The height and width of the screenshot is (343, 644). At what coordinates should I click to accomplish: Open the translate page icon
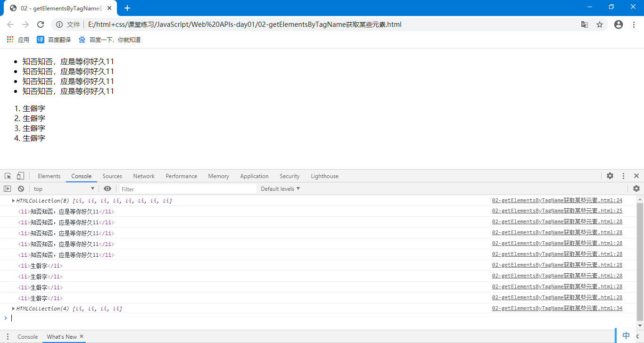585,24
